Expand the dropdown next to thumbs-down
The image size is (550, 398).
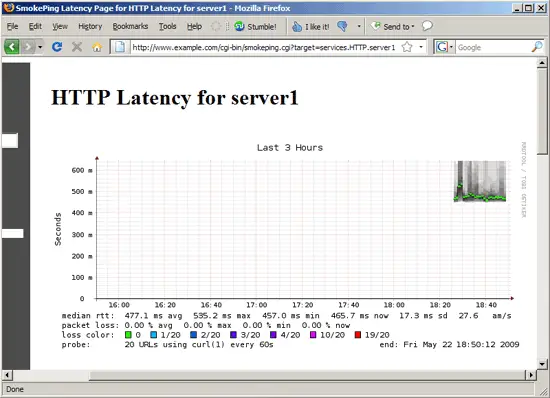(359, 26)
